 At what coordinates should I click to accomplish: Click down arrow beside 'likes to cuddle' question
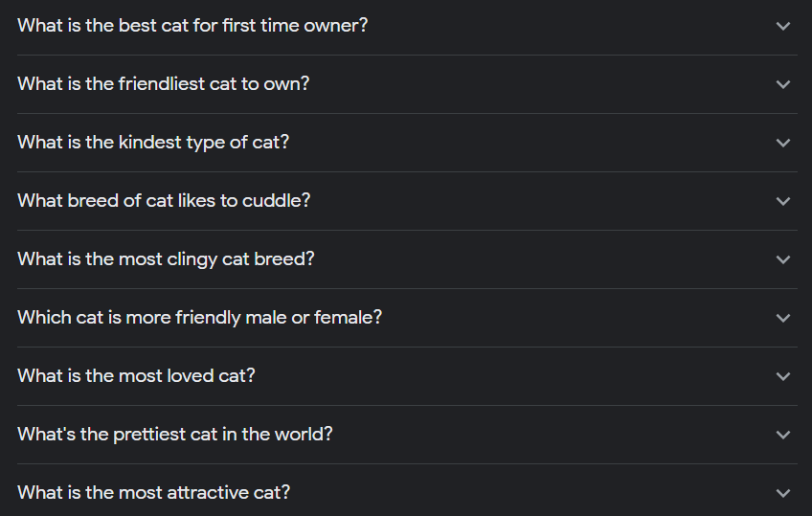(x=783, y=201)
